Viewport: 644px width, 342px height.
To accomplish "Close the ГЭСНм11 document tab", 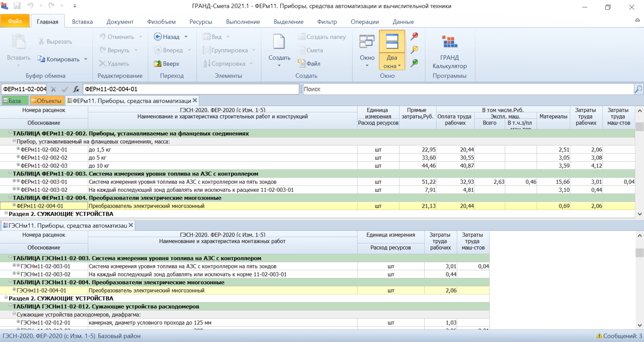I will 131,225.
